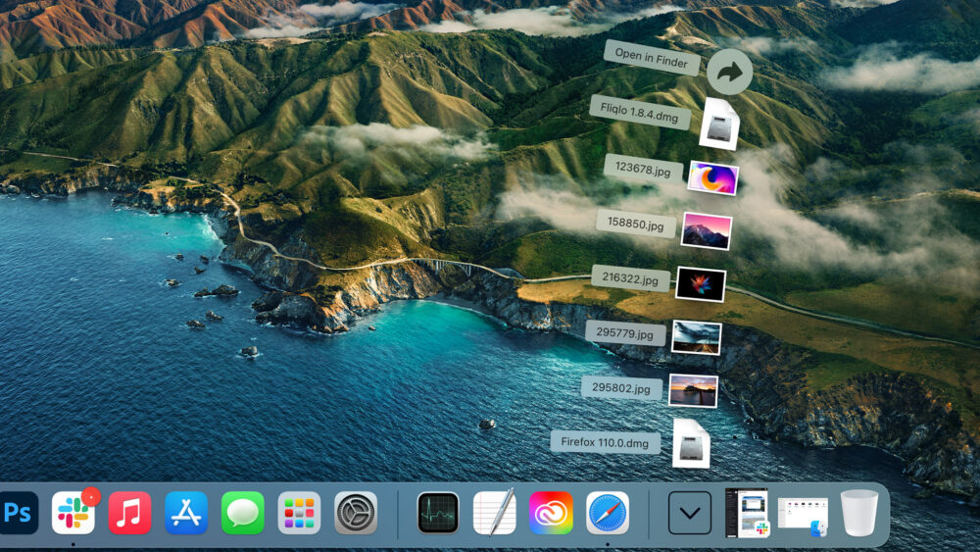Click the 158850.jpg file name
This screenshot has height=552, width=980.
point(636,224)
